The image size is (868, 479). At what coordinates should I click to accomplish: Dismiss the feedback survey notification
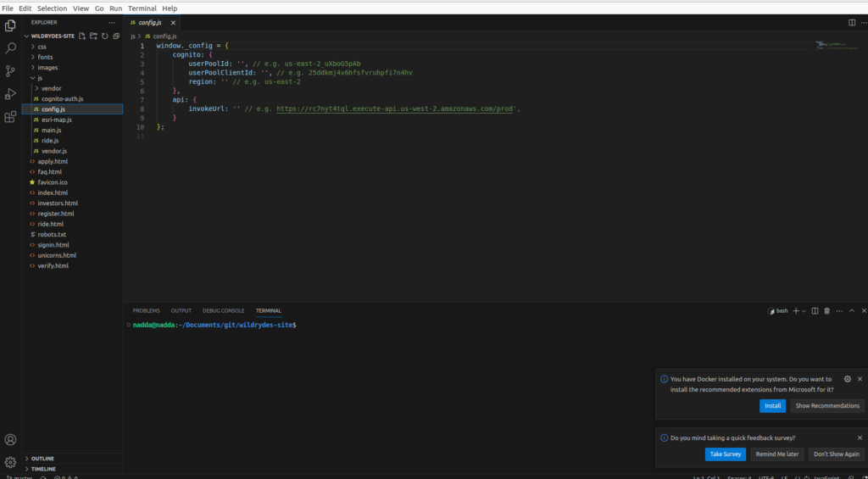tap(860, 438)
